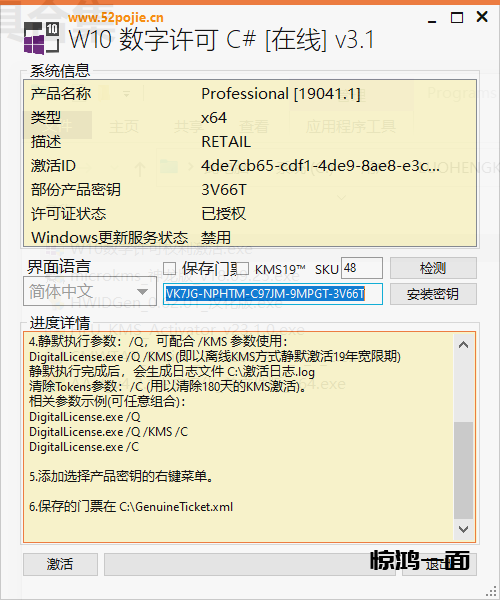Click the product key text field
This screenshot has width=500, height=600.
273,294
